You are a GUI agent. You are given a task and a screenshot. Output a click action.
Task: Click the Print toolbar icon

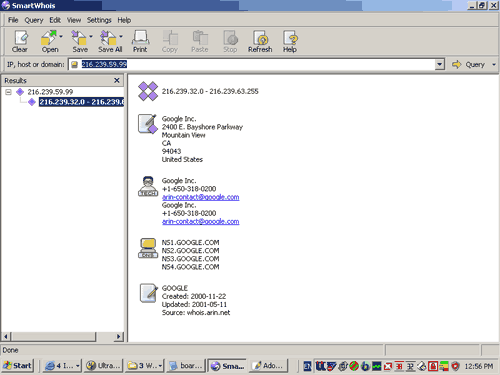tap(140, 42)
